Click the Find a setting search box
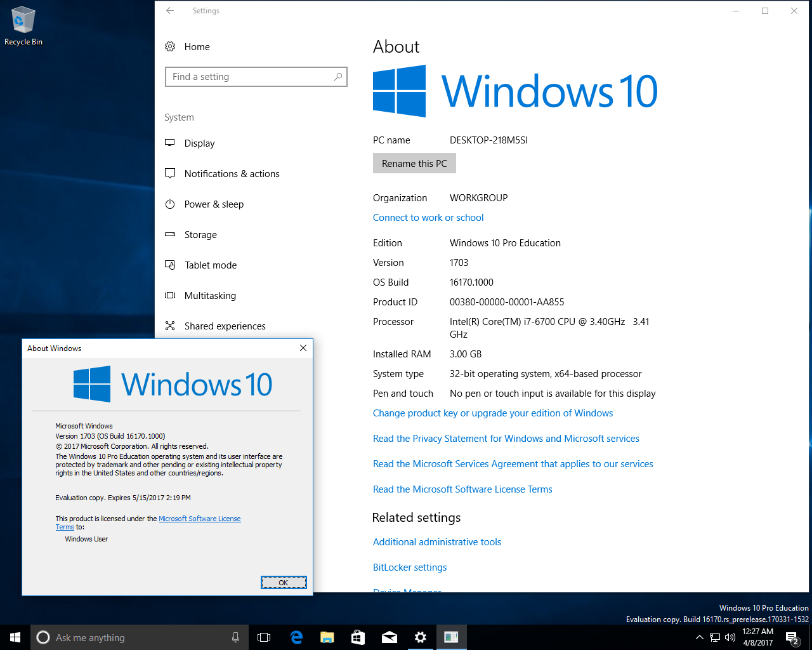 click(x=256, y=77)
